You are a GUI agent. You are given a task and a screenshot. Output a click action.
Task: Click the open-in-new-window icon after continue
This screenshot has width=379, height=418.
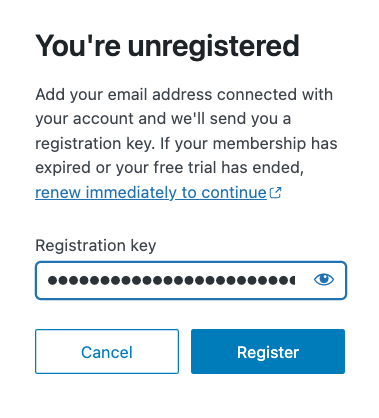tap(275, 193)
